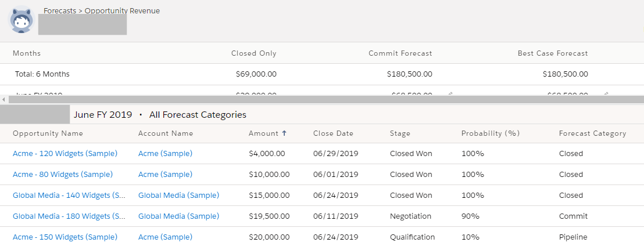Click close date 06/11/2019
Viewport: 644px width, 246px height.
(x=335, y=216)
